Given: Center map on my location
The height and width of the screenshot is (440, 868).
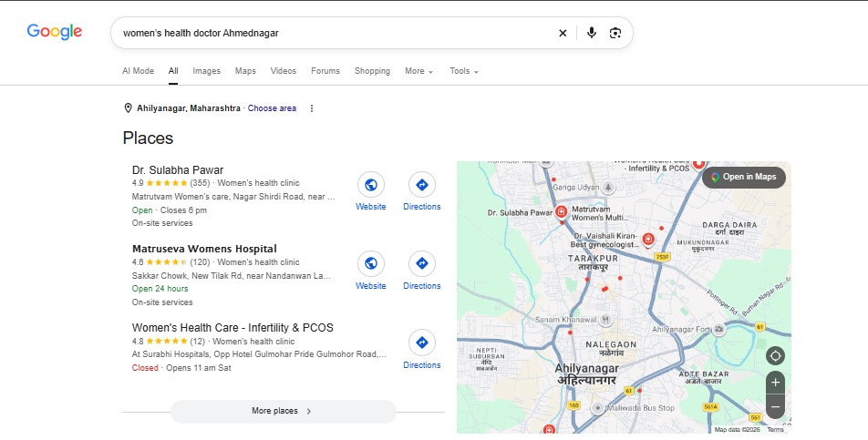Looking at the screenshot, I should pyautogui.click(x=776, y=356).
